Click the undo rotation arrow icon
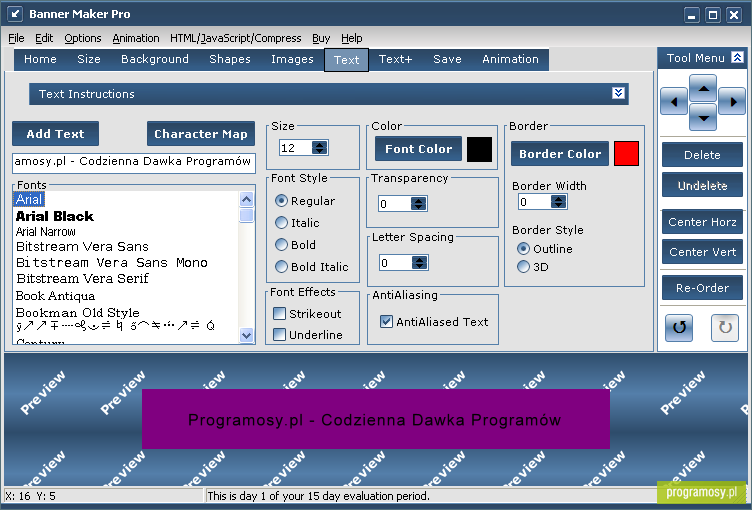The height and width of the screenshot is (510, 752). click(x=679, y=328)
